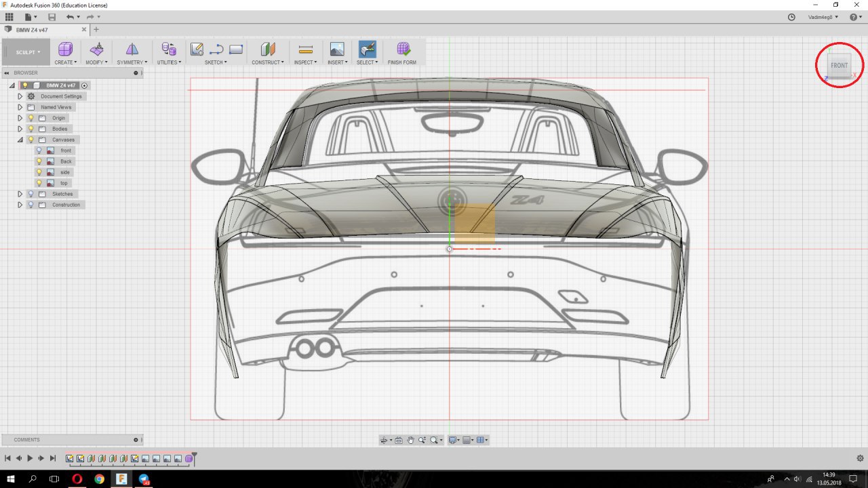Click the Inspect measure icon
The image size is (868, 488).
click(x=306, y=49)
